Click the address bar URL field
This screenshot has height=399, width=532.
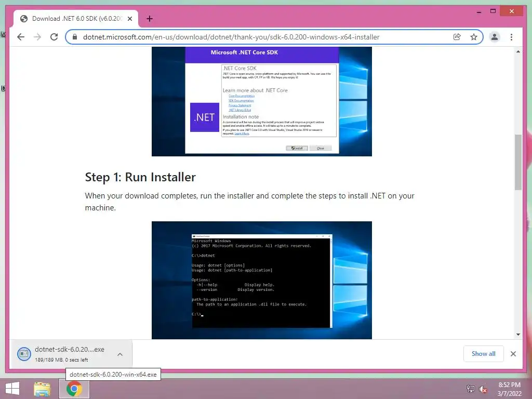point(231,37)
